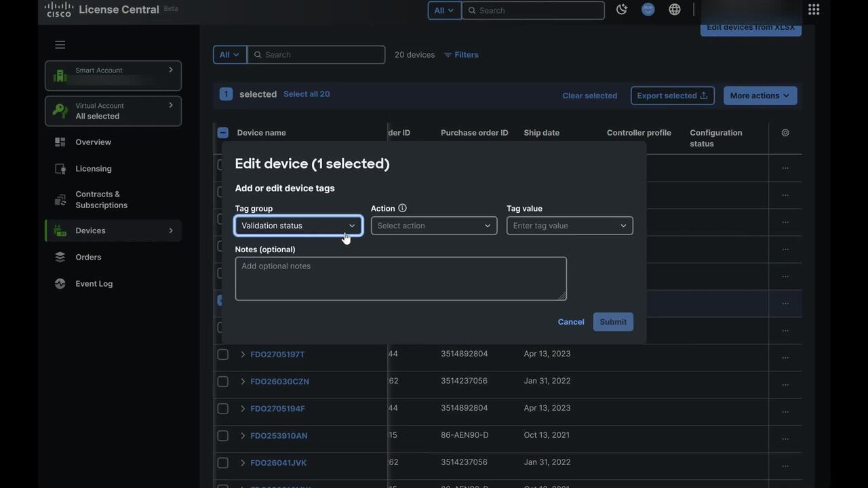This screenshot has height=488, width=868.
Task: Open row actions for FDO2705194F
Action: [x=785, y=412]
